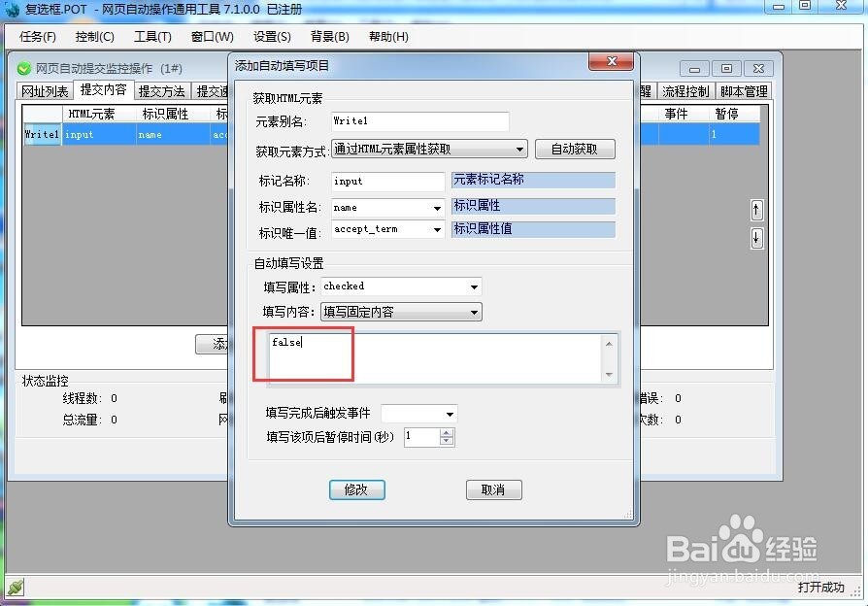The width and height of the screenshot is (868, 606).
Task: Click the 自动获取 button
Action: pyautogui.click(x=575, y=149)
